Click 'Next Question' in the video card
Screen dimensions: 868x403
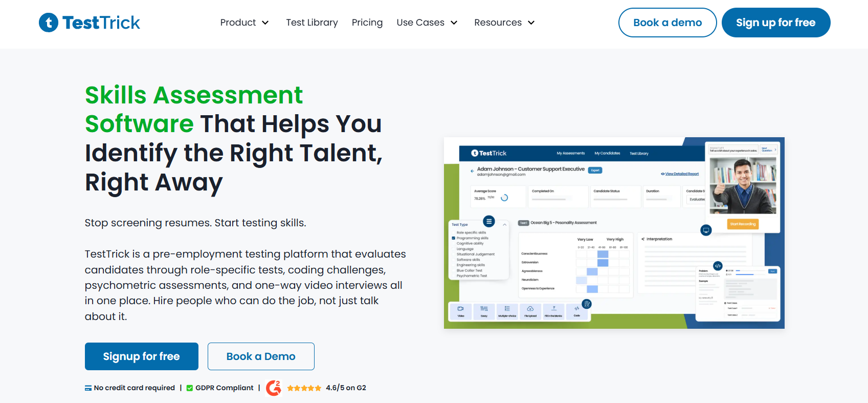click(769, 150)
